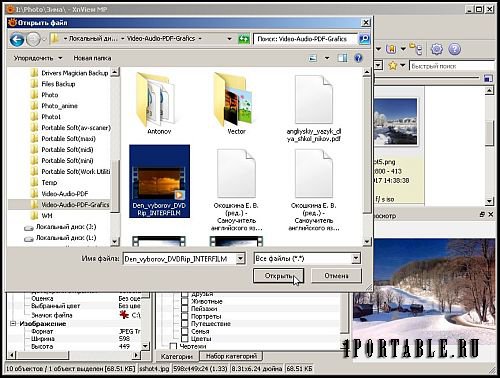Toggle the Цветы category checkbox
Screen dimensions: 500x378
coord(185,339)
